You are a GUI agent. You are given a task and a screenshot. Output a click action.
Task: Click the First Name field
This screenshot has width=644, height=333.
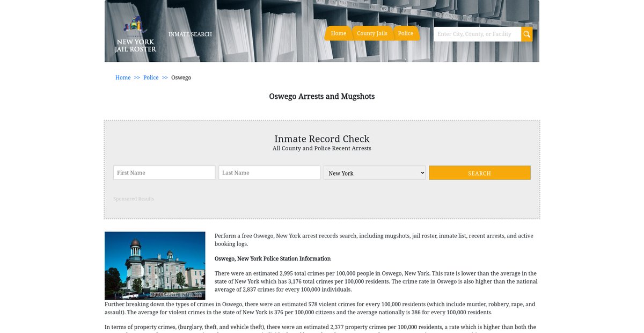point(164,173)
